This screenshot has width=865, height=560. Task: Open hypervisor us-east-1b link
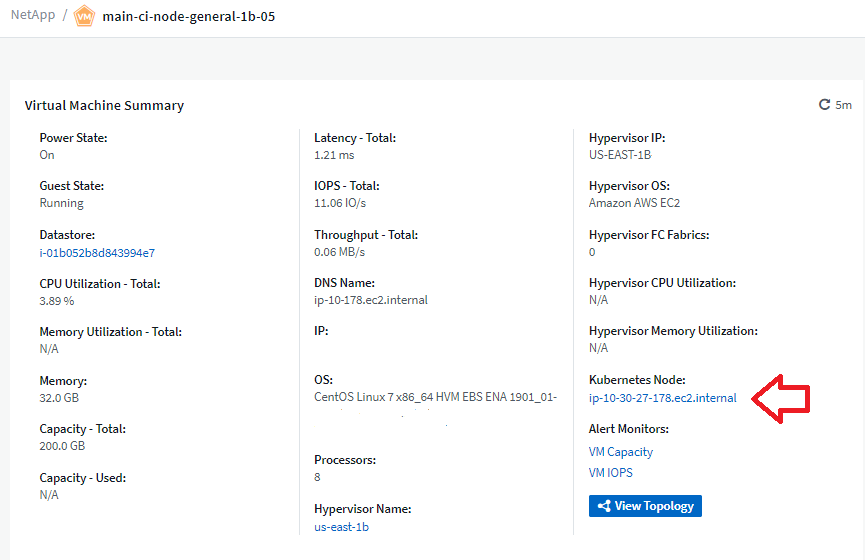click(x=341, y=526)
